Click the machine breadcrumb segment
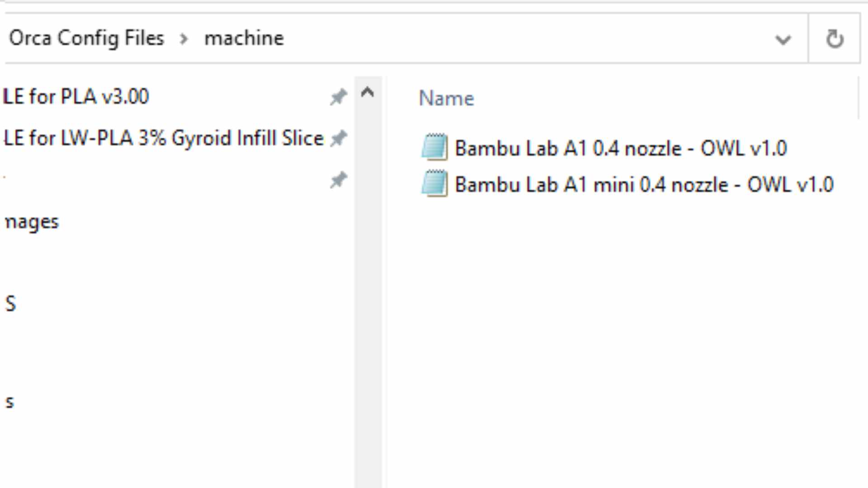This screenshot has height=488, width=868. [244, 38]
